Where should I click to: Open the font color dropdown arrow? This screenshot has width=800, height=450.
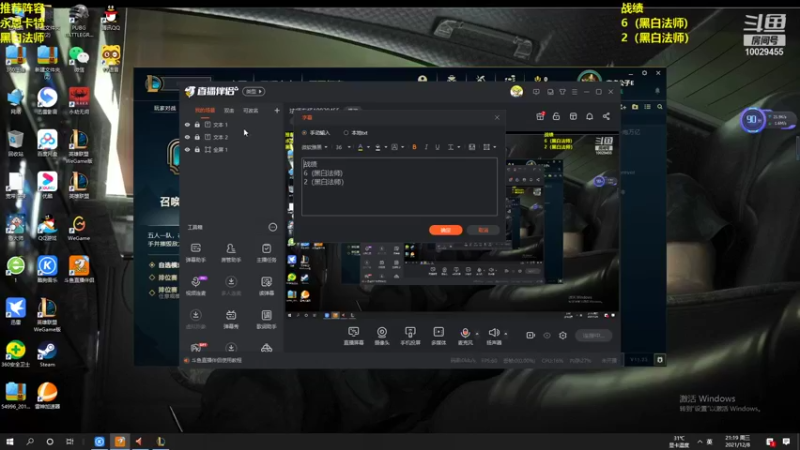click(x=368, y=147)
